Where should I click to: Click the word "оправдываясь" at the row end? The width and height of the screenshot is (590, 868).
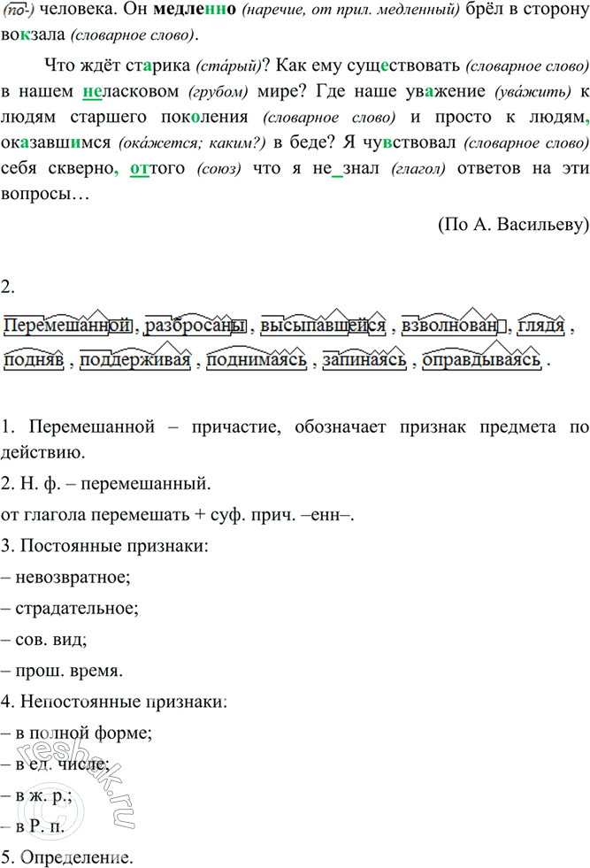(480, 359)
